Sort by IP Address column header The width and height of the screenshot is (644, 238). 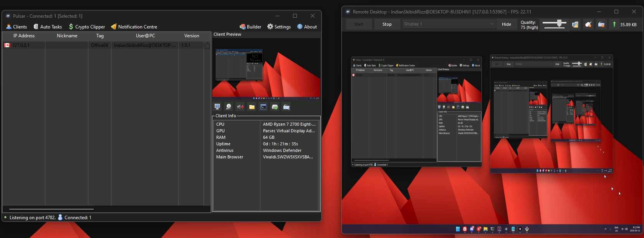coord(24,36)
